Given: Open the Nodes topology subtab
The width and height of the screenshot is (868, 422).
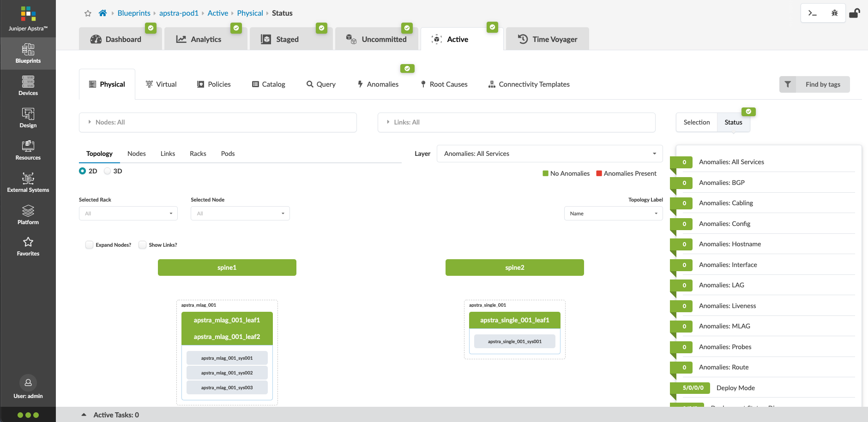Looking at the screenshot, I should [137, 154].
